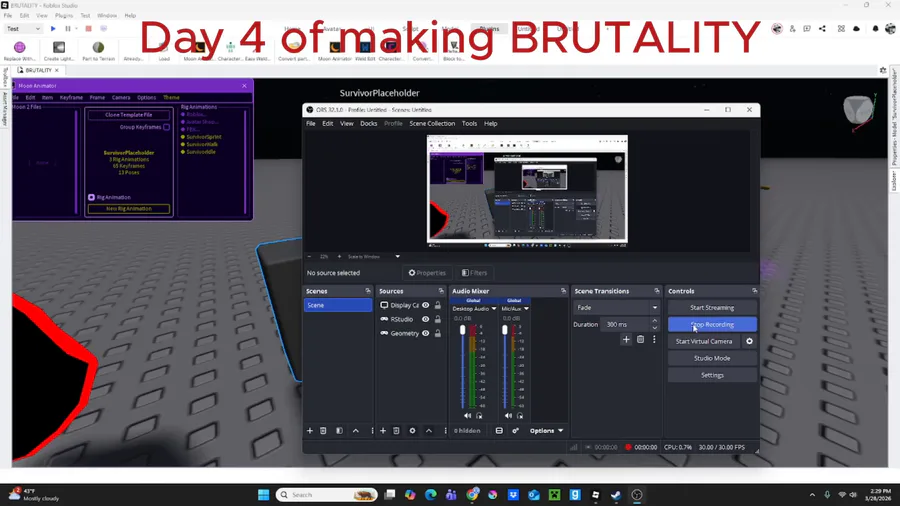Image resolution: width=900 pixels, height=506 pixels.
Task: Open Virtual Camera settings gear
Action: (749, 341)
